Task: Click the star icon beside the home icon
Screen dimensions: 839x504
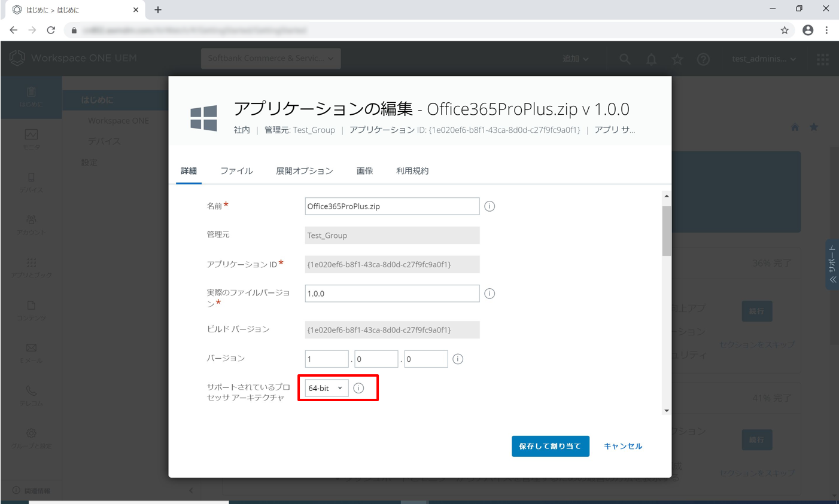Action: coord(814,127)
